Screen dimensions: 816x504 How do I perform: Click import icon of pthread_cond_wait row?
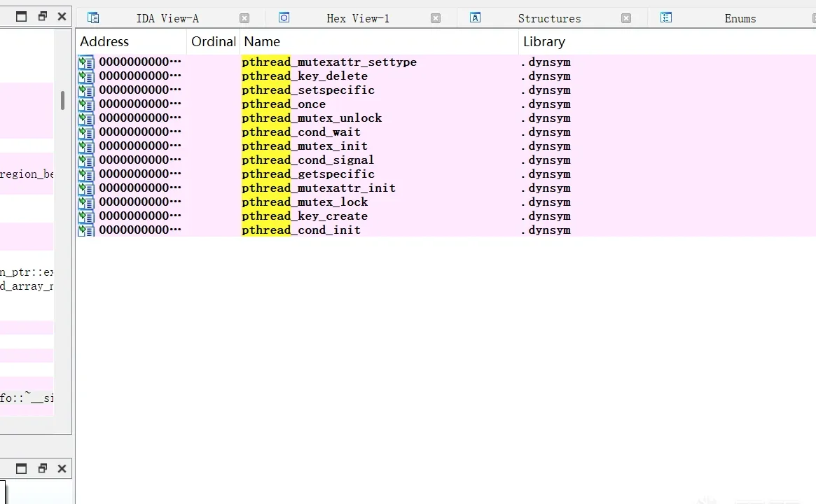86,132
